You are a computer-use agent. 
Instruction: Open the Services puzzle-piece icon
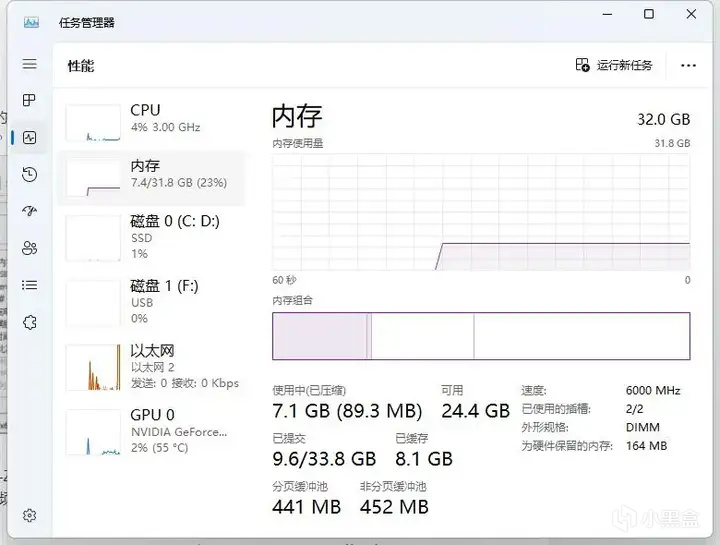[30, 322]
